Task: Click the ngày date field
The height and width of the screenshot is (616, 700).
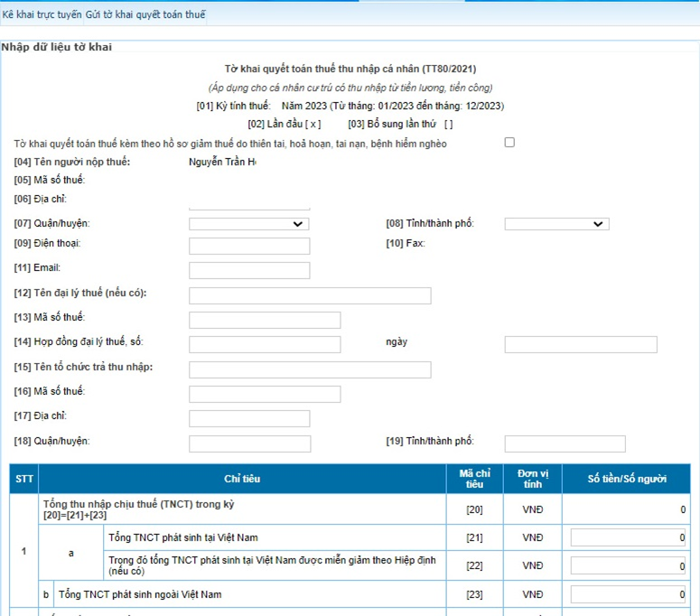Action: pos(581,345)
